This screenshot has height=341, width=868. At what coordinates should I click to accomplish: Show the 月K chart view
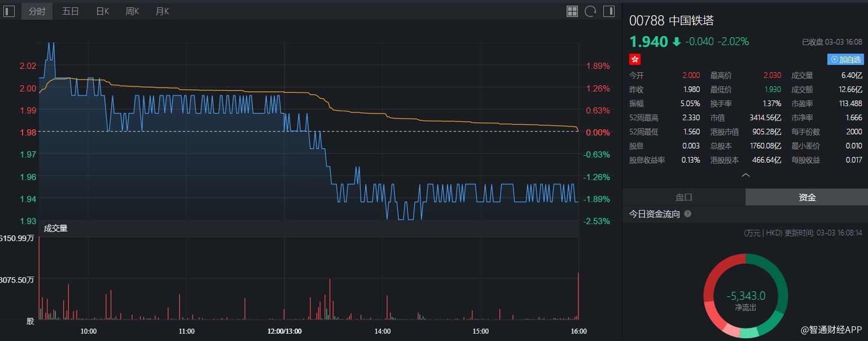pos(163,11)
